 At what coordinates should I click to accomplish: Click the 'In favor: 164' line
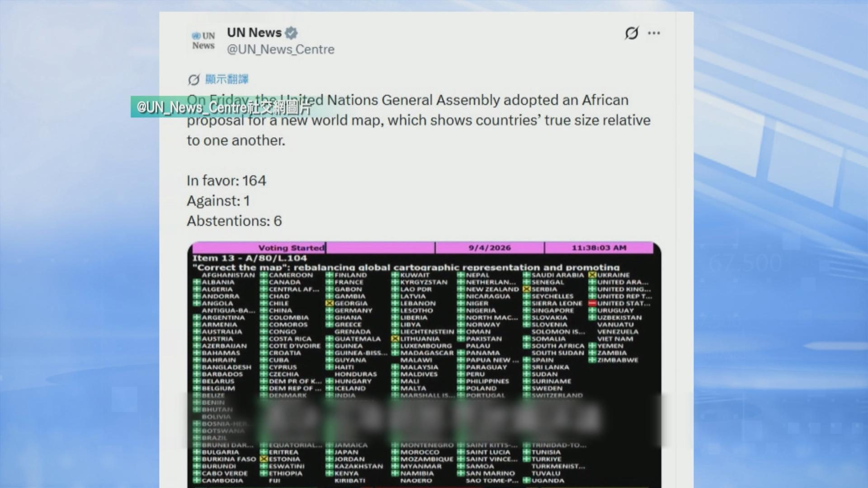[226, 181]
